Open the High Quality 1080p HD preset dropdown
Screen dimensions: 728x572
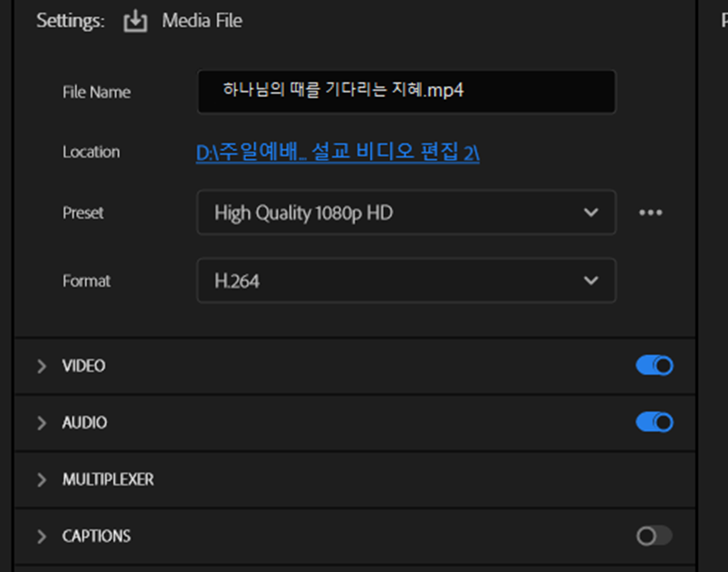406,212
